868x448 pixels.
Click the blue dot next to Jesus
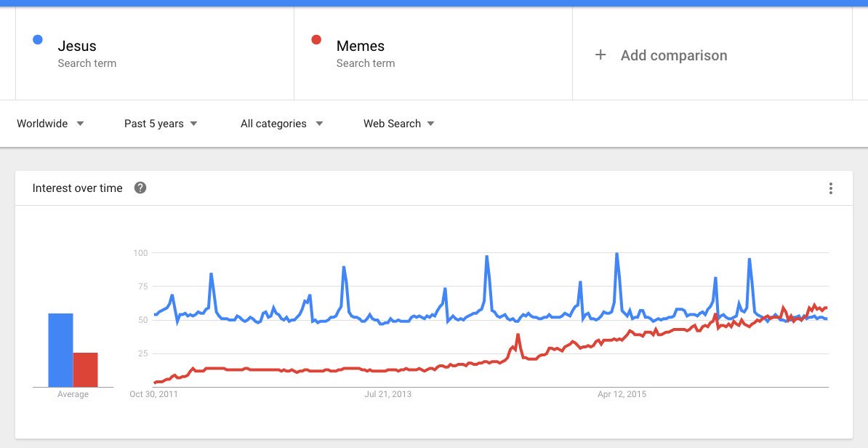38,40
